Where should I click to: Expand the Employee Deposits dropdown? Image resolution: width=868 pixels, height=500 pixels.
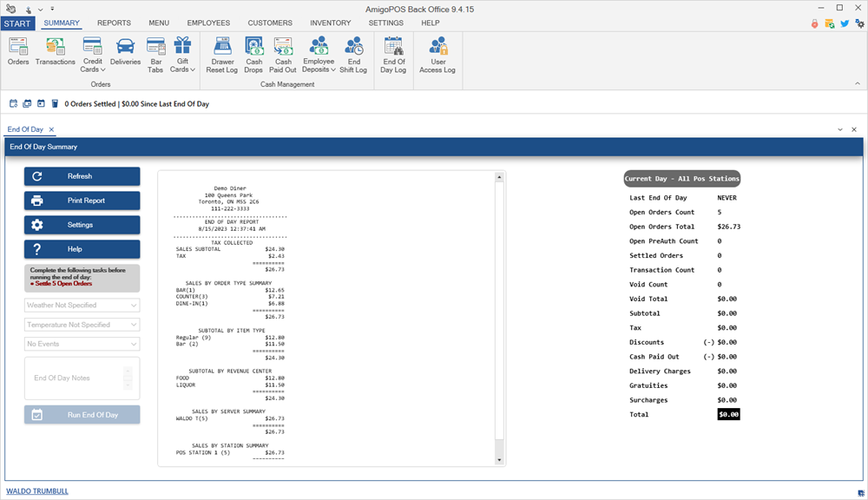(x=319, y=55)
